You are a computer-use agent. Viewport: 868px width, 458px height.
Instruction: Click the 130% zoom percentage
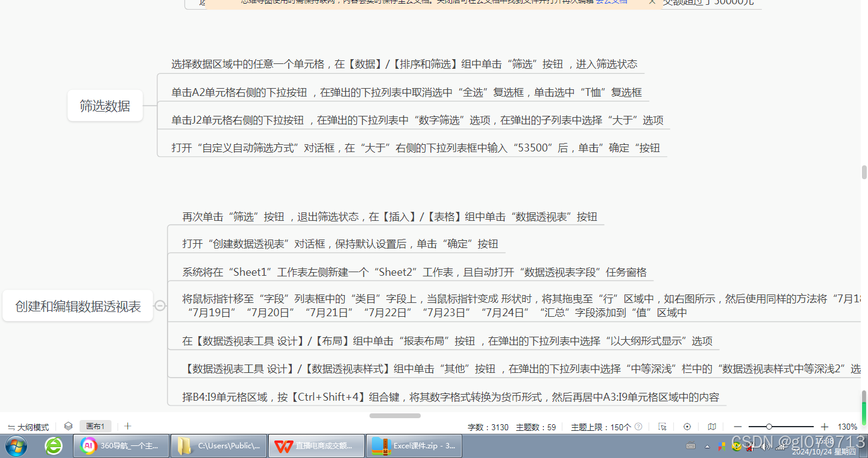click(x=847, y=427)
